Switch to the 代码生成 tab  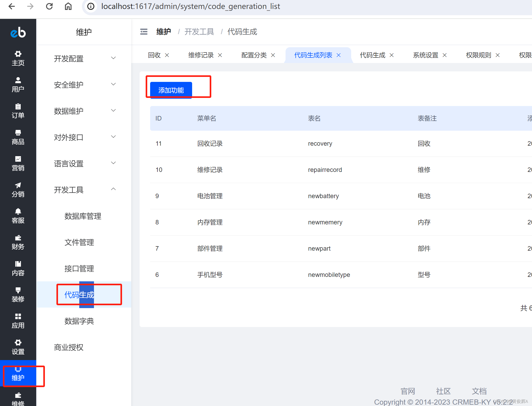pos(373,55)
